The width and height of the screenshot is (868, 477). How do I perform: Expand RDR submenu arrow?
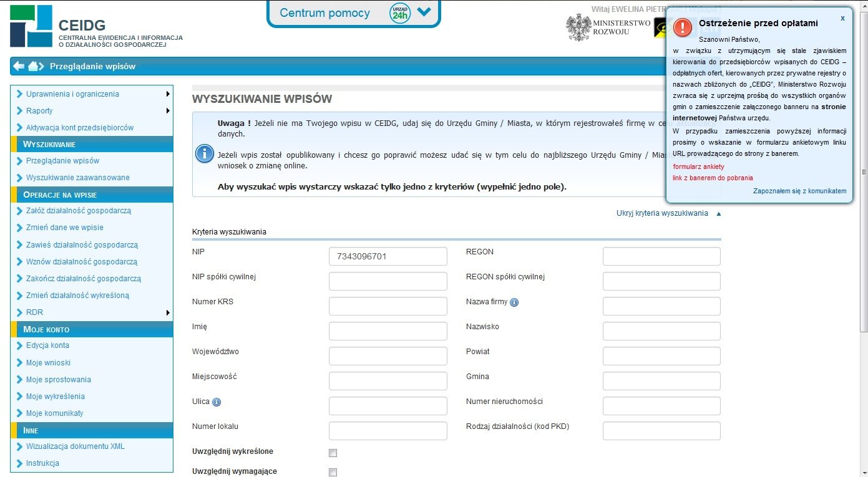click(x=168, y=312)
